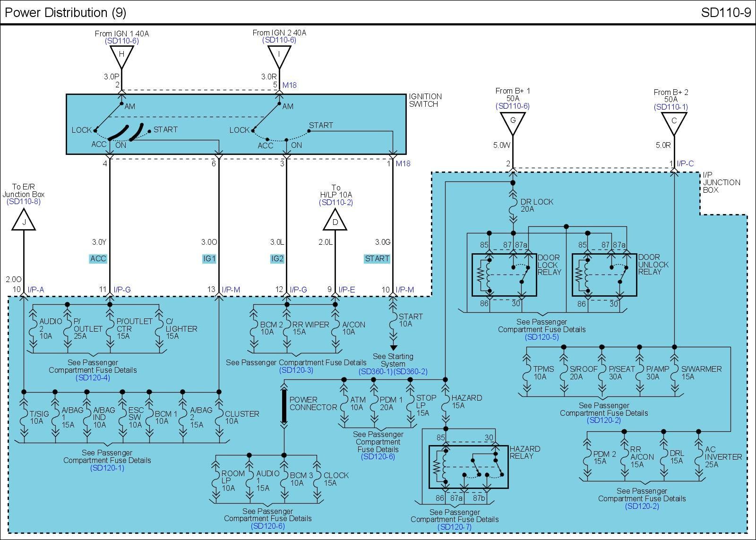Click the highlighted IG1 wire label
The image size is (756, 540).
coord(209,258)
